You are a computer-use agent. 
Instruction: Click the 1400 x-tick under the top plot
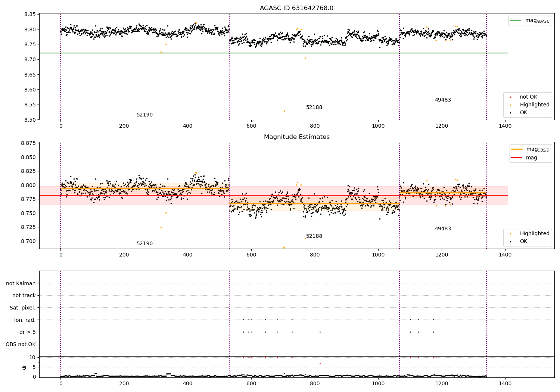[505, 126]
